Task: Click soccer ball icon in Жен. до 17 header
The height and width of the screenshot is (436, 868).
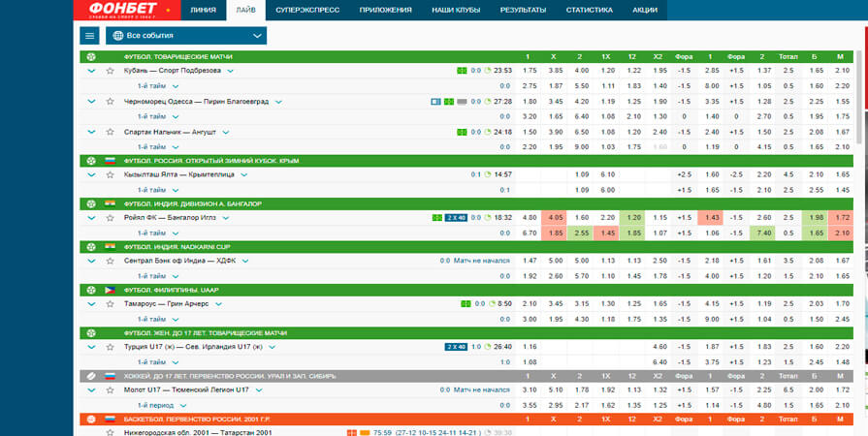Action: pos(91,333)
